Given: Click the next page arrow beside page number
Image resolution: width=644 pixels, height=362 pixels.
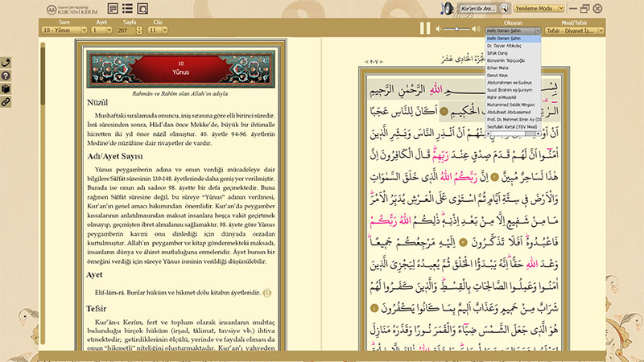Looking at the screenshot, I should point(381,62).
